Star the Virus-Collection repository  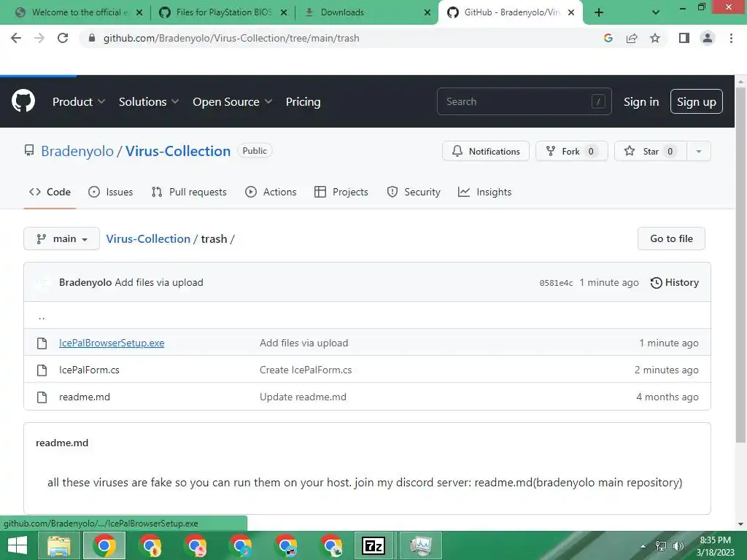coord(650,152)
